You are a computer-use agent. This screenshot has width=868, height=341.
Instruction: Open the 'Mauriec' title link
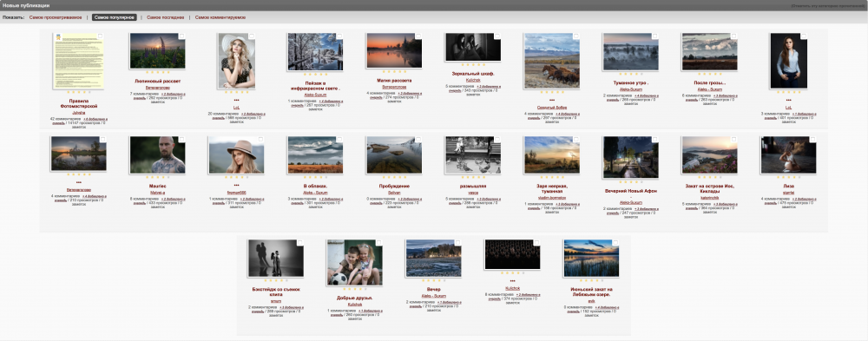tap(157, 186)
